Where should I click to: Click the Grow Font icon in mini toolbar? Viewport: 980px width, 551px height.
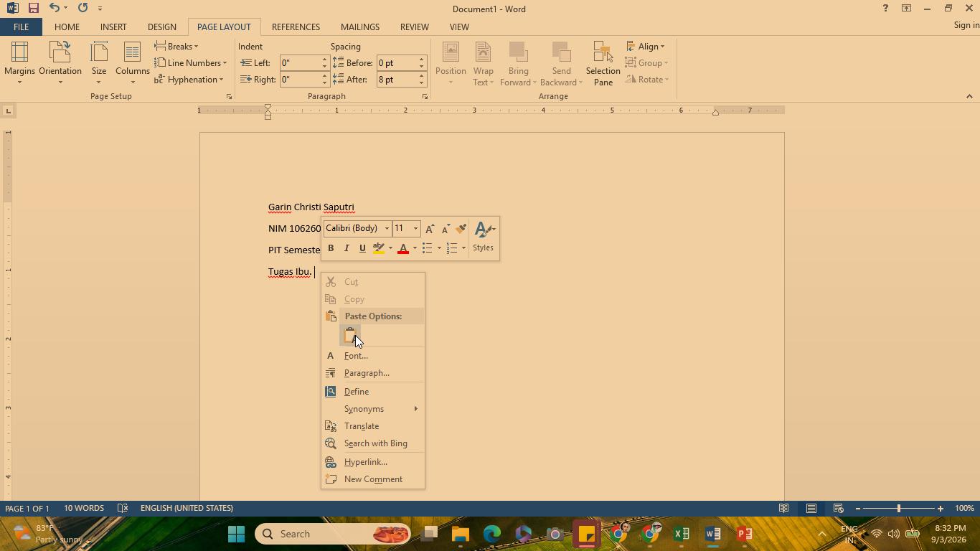click(x=430, y=228)
